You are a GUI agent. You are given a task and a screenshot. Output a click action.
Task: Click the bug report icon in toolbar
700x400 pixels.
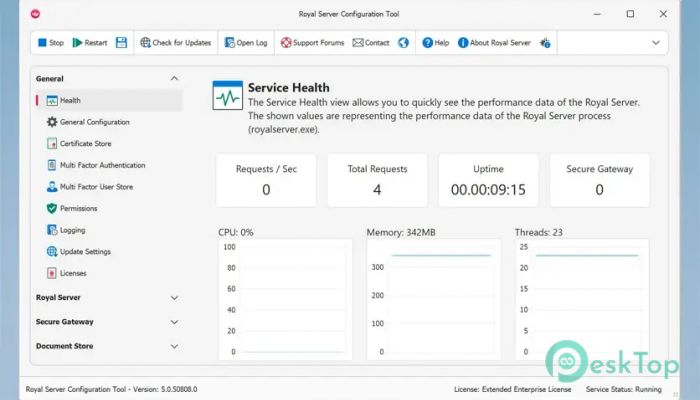point(545,43)
